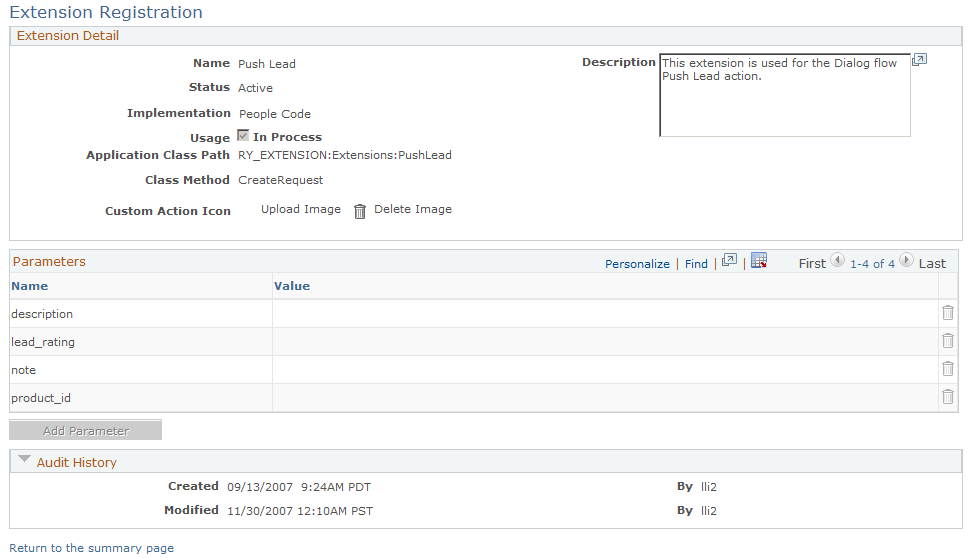Viewport: 973px width, 558px height.
Task: Click the Personalize link
Action: [x=637, y=264]
